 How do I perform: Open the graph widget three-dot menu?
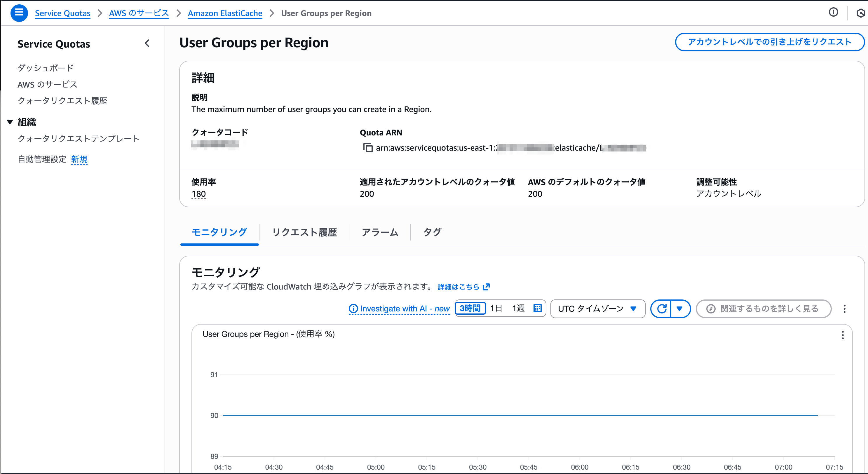(842, 335)
